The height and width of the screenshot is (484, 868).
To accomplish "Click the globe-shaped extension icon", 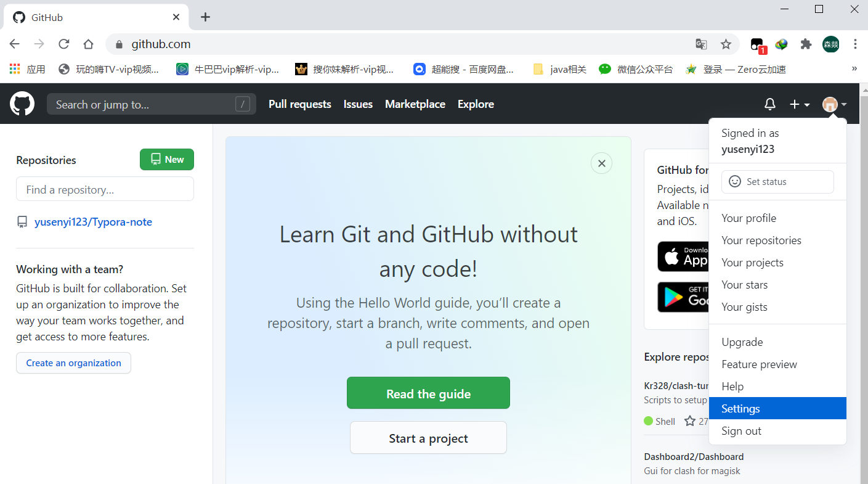I will [781, 44].
